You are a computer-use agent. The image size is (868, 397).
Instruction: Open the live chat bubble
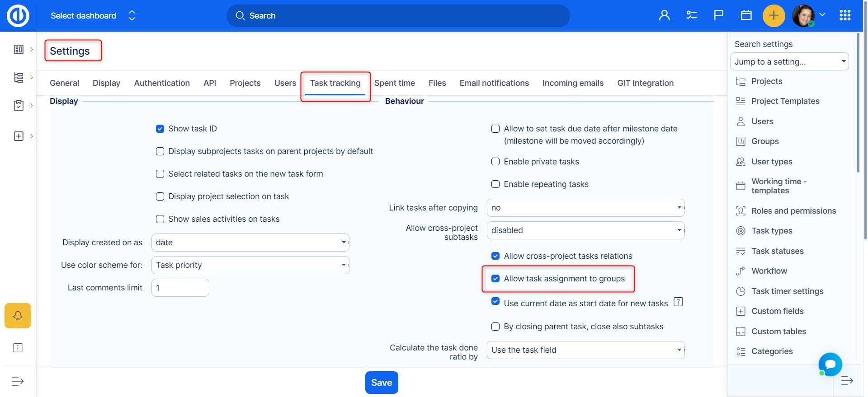tap(830, 364)
